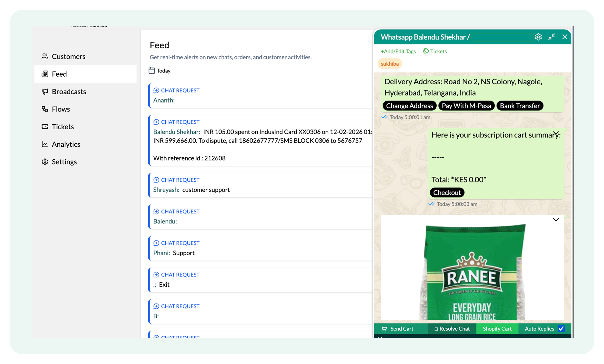Viewport: 604px width, 364px height.
Task: Click the Broadcasts megaphone icon
Action: pos(45,92)
